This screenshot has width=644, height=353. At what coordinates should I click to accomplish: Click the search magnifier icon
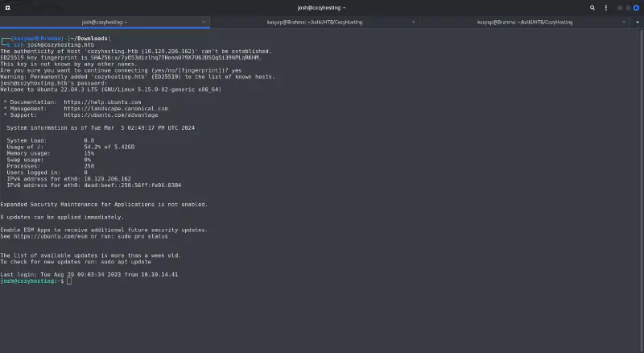(592, 7)
